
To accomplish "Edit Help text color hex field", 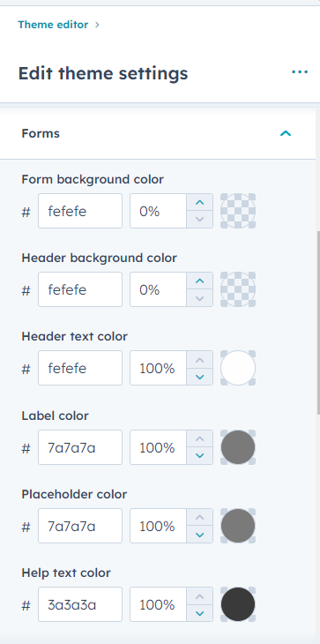I will coord(80,604).
